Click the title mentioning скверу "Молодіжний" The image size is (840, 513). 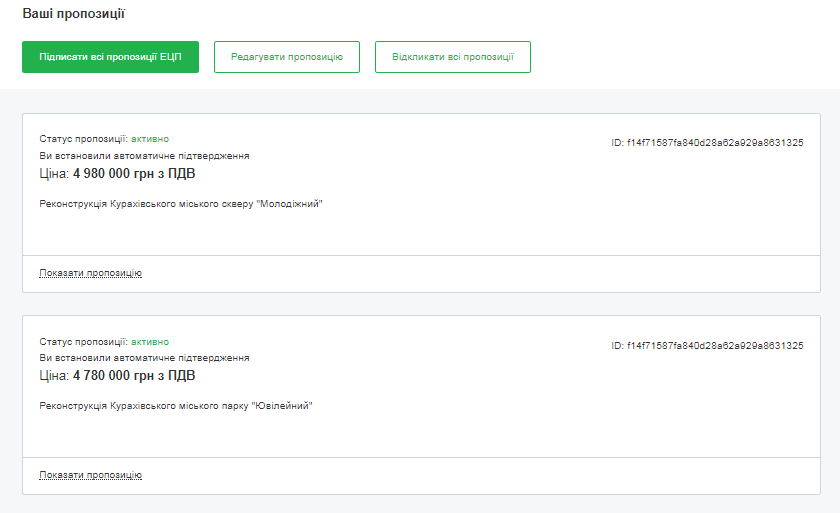click(181, 204)
